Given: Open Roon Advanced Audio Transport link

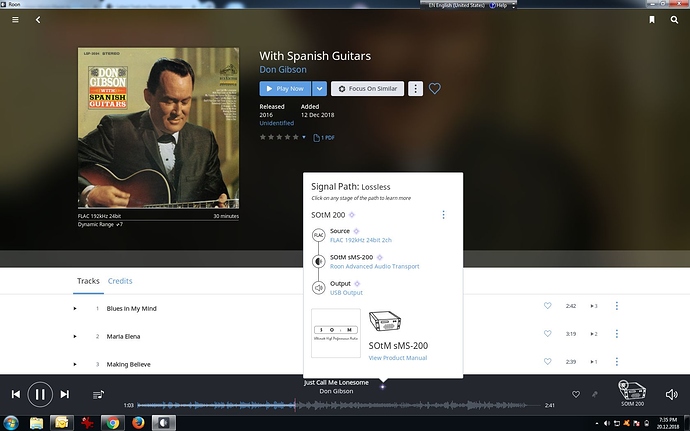Looking at the screenshot, I should pyautogui.click(x=374, y=266).
